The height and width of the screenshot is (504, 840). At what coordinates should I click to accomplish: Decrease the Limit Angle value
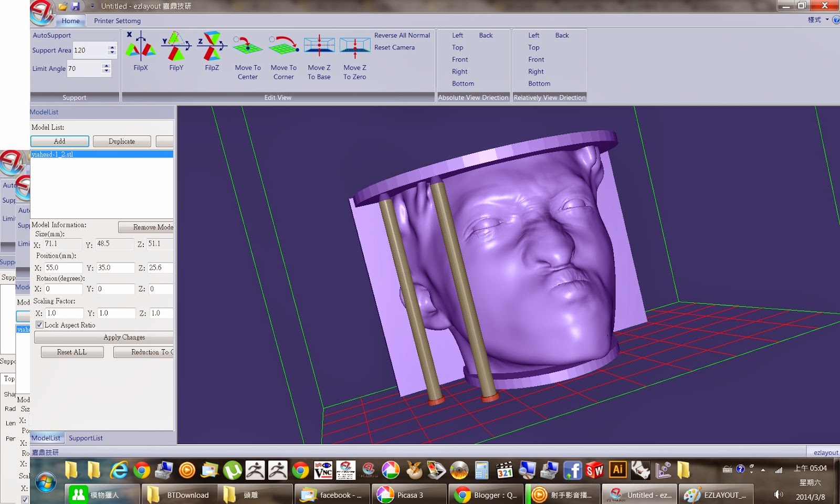click(106, 71)
